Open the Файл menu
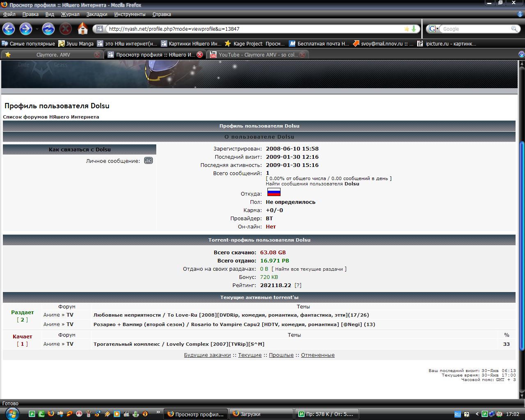The image size is (525, 420). coord(9,14)
